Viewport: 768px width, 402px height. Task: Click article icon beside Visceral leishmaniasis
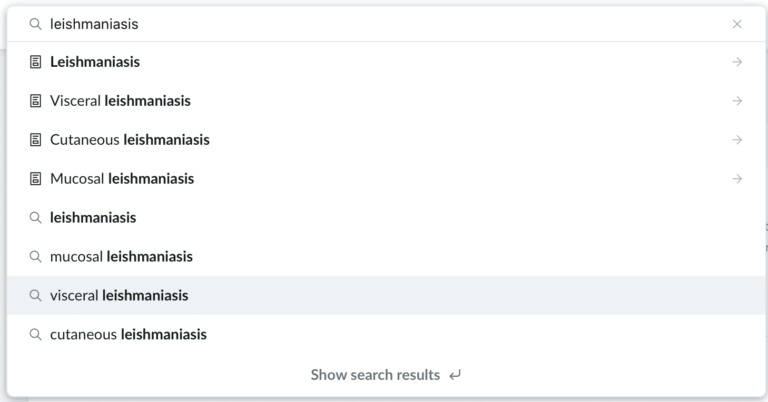[36, 101]
